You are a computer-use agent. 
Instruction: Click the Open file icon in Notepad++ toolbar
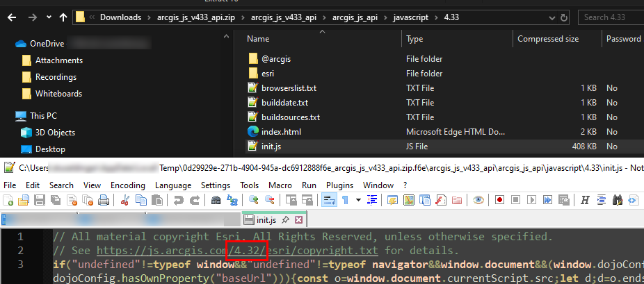pyautogui.click(x=24, y=200)
